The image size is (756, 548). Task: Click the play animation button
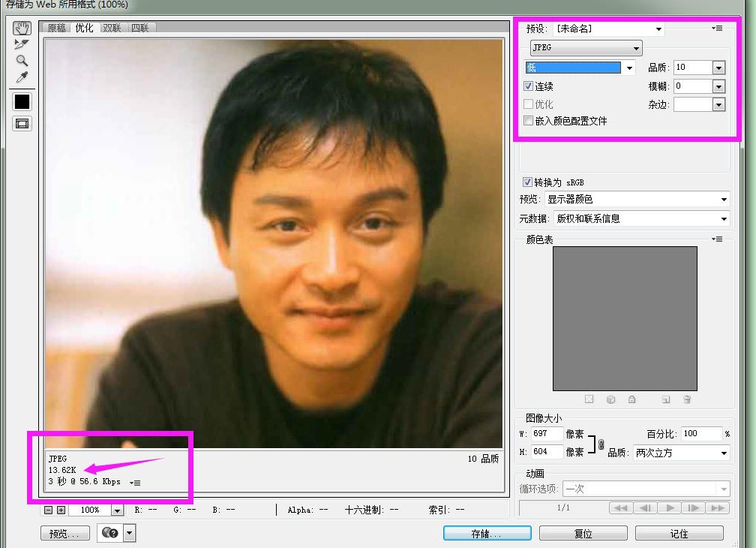point(669,508)
